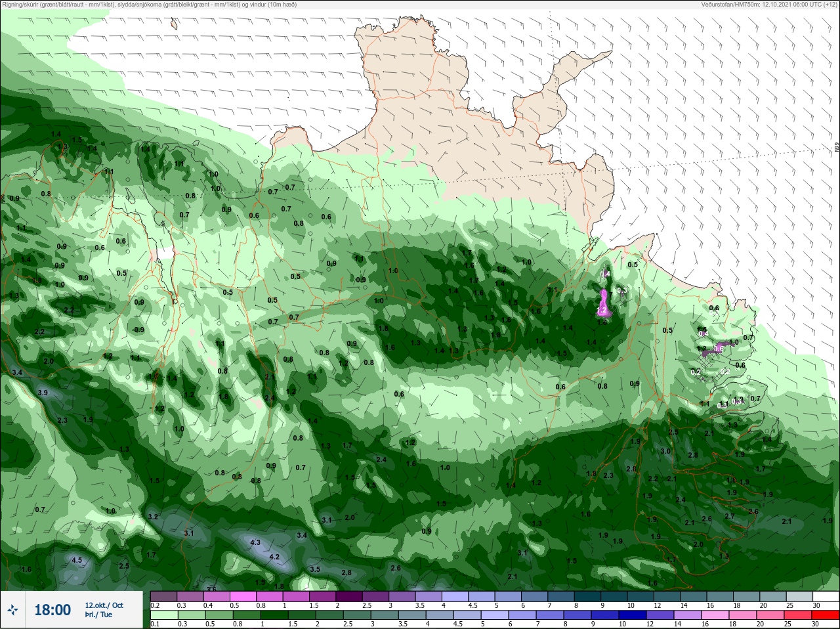Click the 3.9 precipitation value on the map
This screenshot has height=629, width=840.
43,393
